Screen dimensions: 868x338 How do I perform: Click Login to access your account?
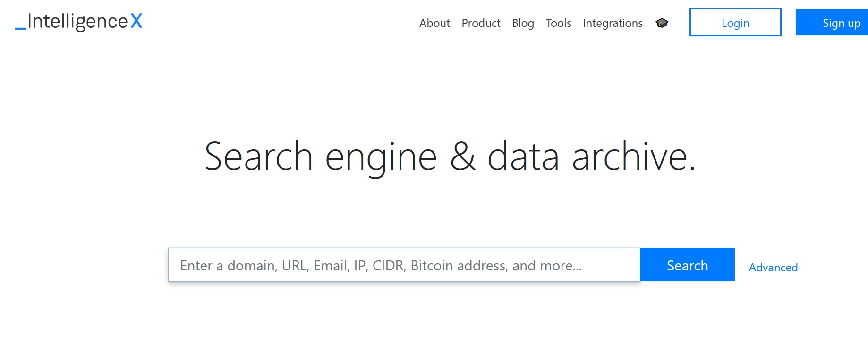click(x=735, y=22)
